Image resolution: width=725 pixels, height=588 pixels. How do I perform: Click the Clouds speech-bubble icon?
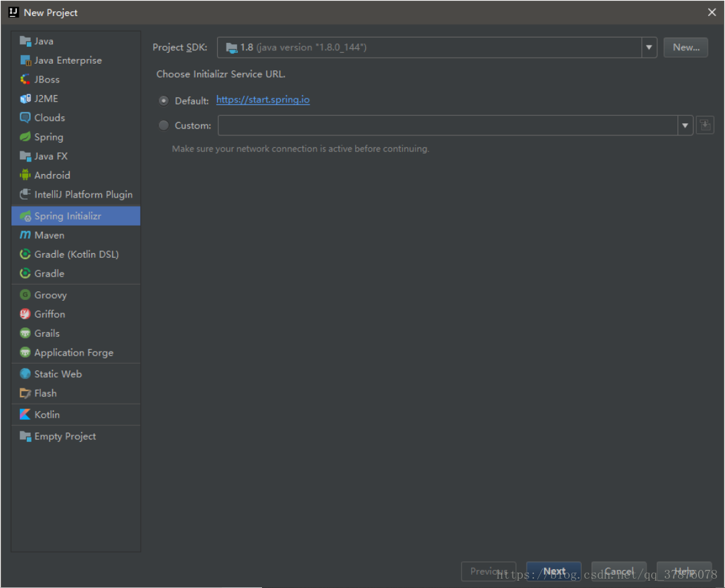click(25, 117)
